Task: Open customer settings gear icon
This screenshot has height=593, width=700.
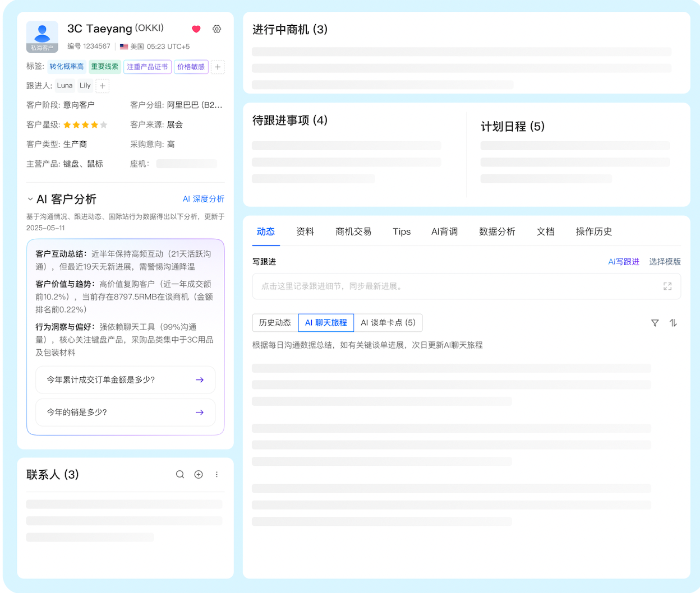Action: click(x=217, y=29)
